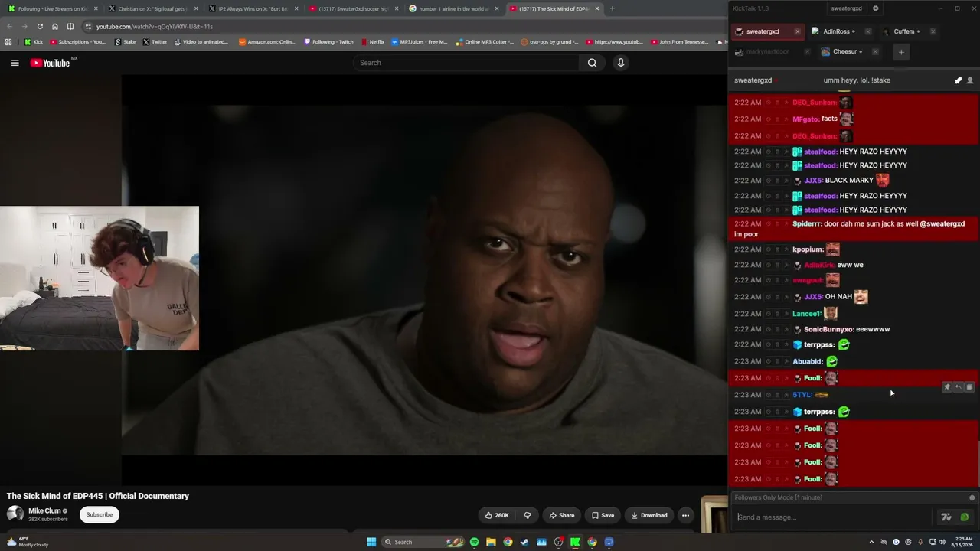Screen dimensions: 980x551
Task: Switch to IP2 Always Wins browser tab
Action: pos(253,8)
